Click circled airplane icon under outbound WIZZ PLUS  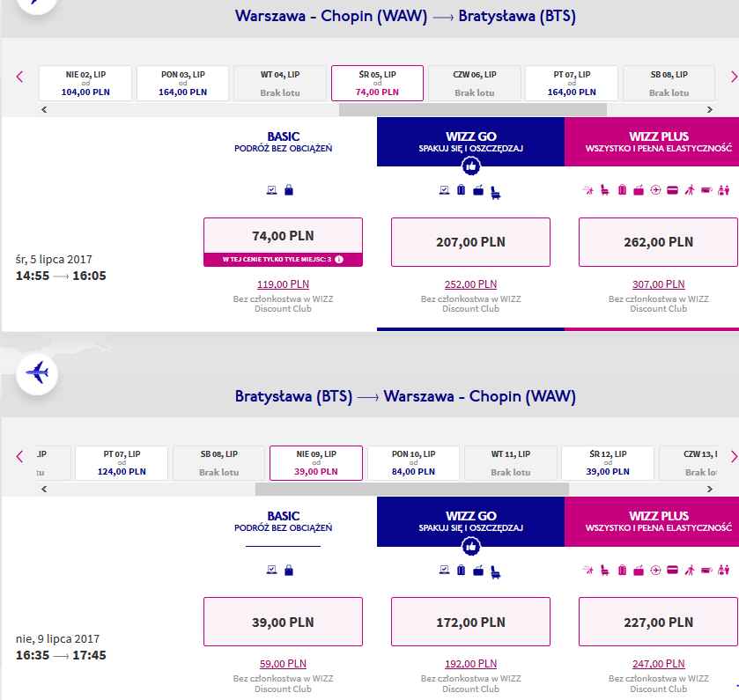(x=655, y=190)
